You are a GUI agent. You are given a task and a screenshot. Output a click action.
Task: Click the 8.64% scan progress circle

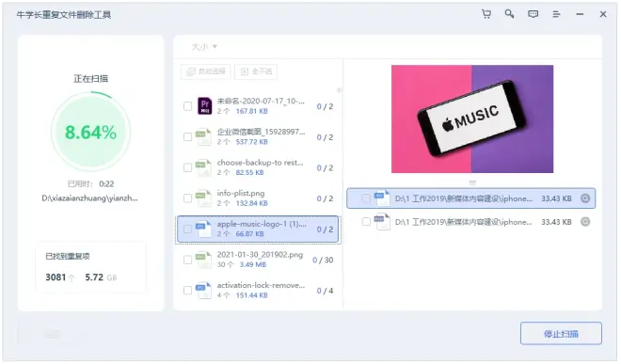click(x=90, y=132)
